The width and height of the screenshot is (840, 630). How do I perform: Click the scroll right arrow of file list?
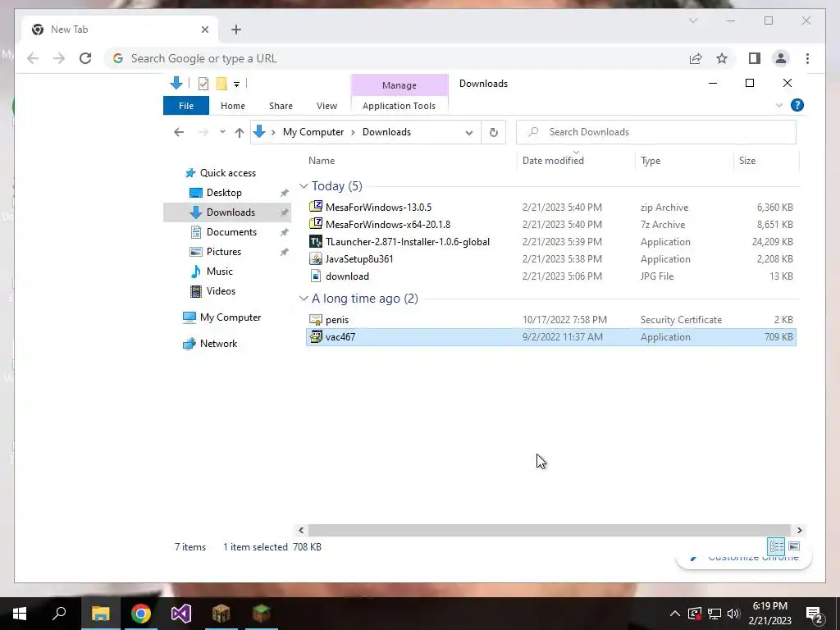(x=799, y=531)
